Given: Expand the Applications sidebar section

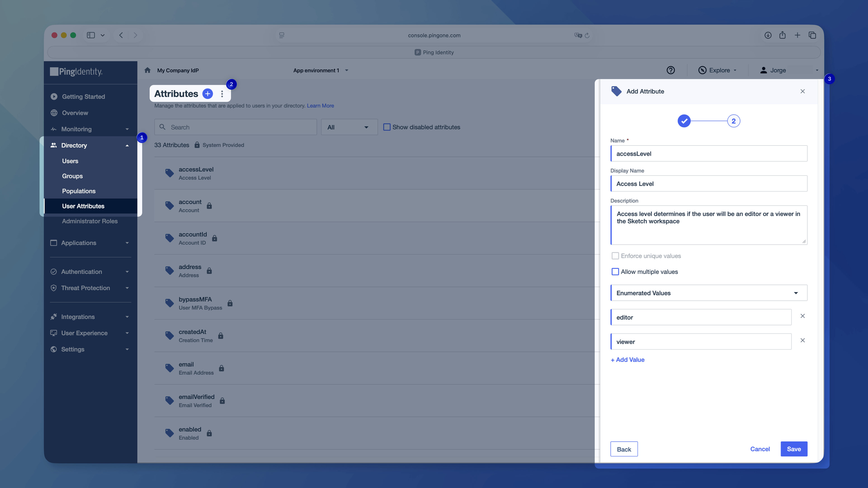Looking at the screenshot, I should click(x=90, y=243).
